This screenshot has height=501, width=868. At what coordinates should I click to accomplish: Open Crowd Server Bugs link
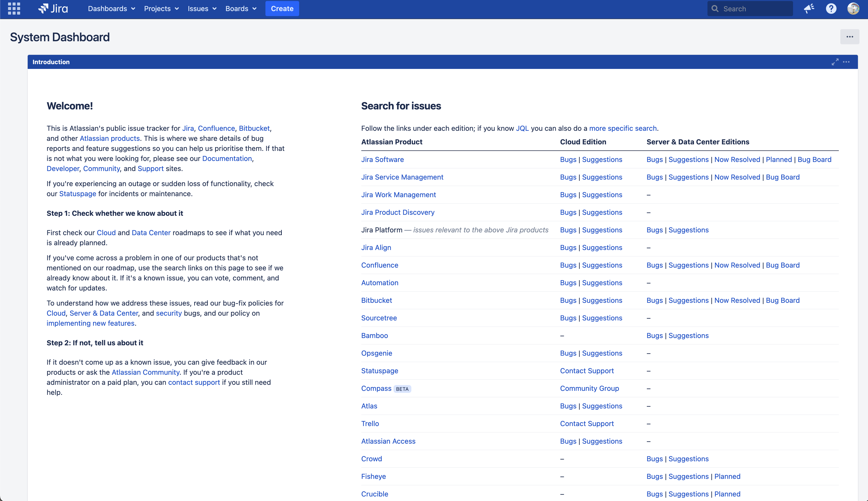coord(655,459)
